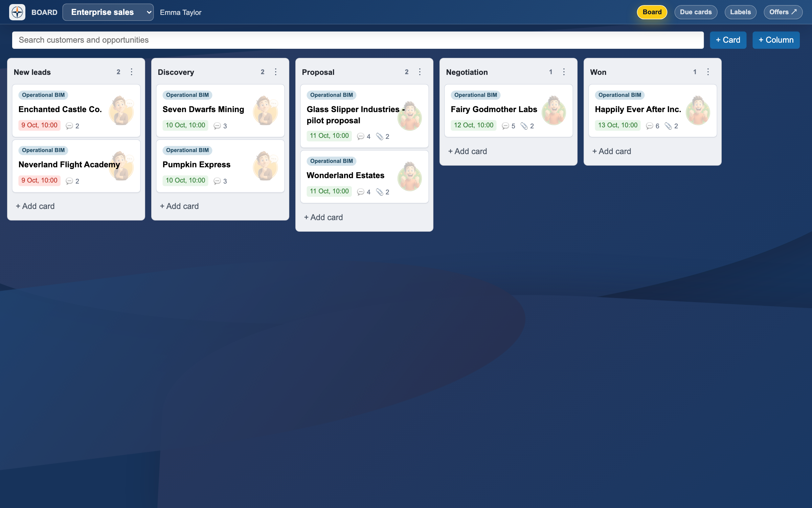Focus the search customers and opportunities field

358,40
